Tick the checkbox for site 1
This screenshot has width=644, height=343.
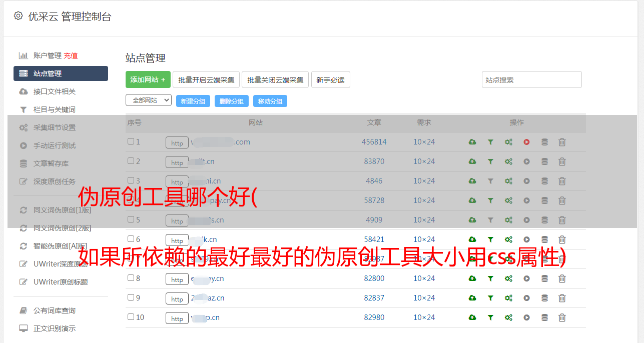pos(131,141)
